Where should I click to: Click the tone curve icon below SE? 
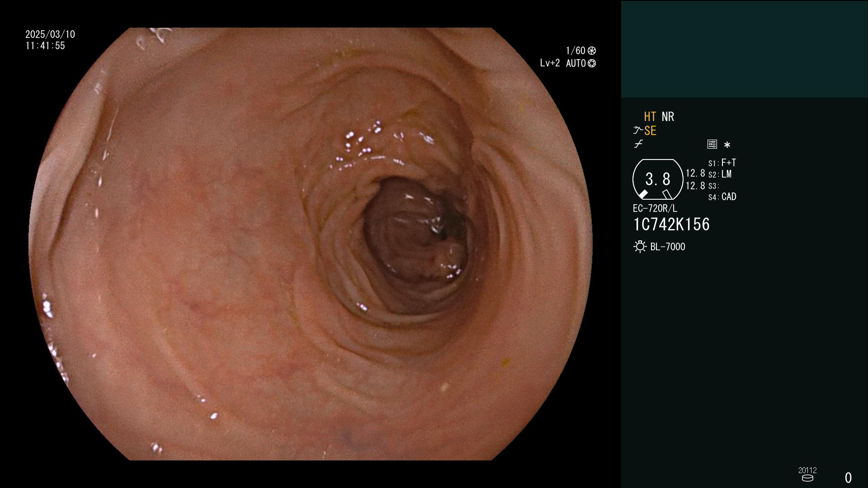638,144
